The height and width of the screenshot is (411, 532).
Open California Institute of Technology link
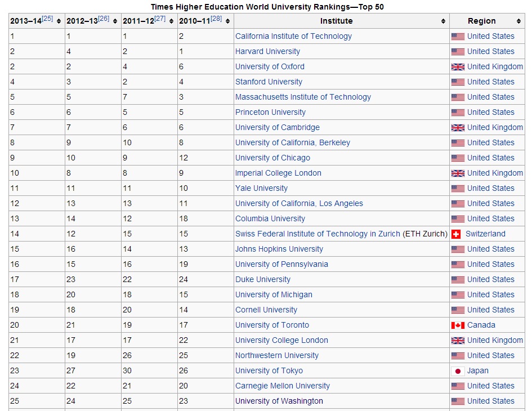coord(293,36)
